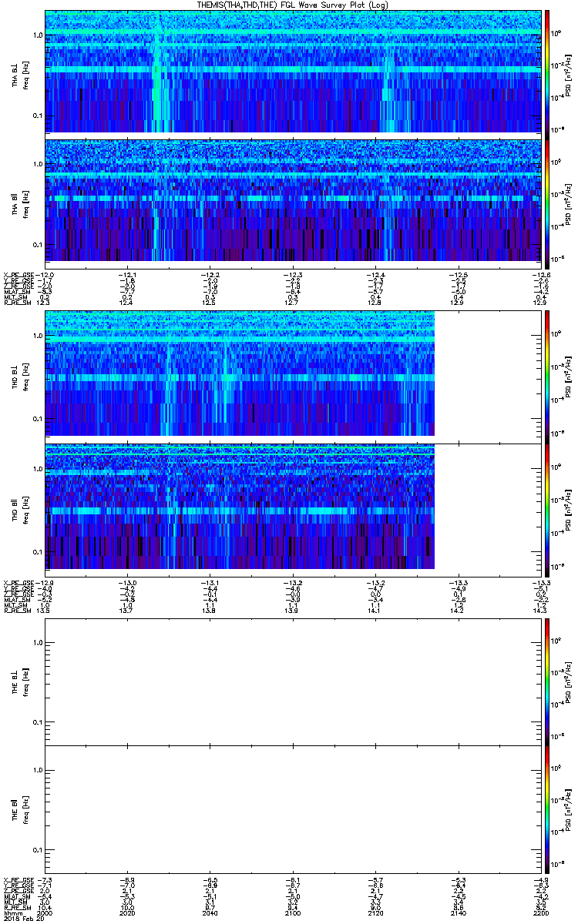Click the 2020 time tick label
The height and width of the screenshot is (924, 578).
click(x=127, y=912)
